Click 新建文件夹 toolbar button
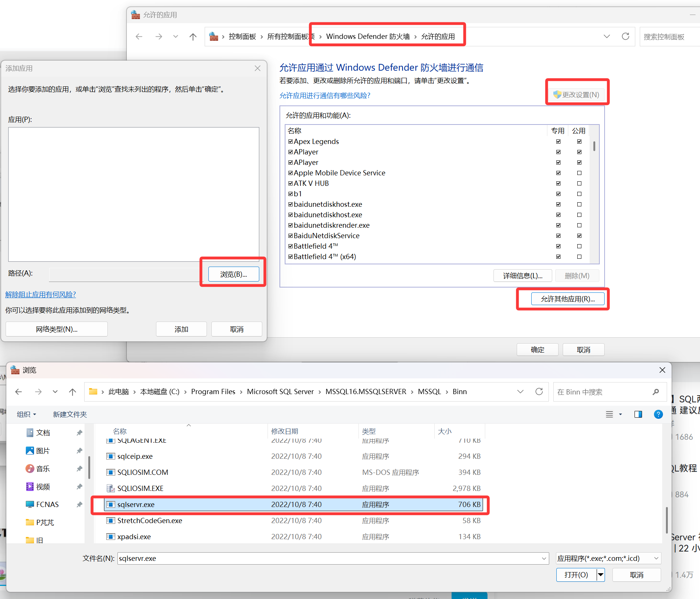Image resolution: width=700 pixels, height=599 pixels. (70, 414)
